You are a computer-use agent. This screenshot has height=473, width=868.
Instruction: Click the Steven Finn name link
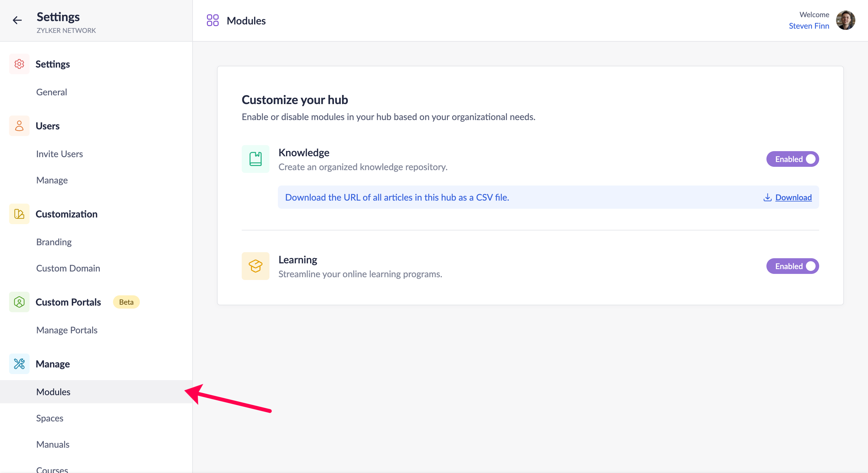[809, 26]
